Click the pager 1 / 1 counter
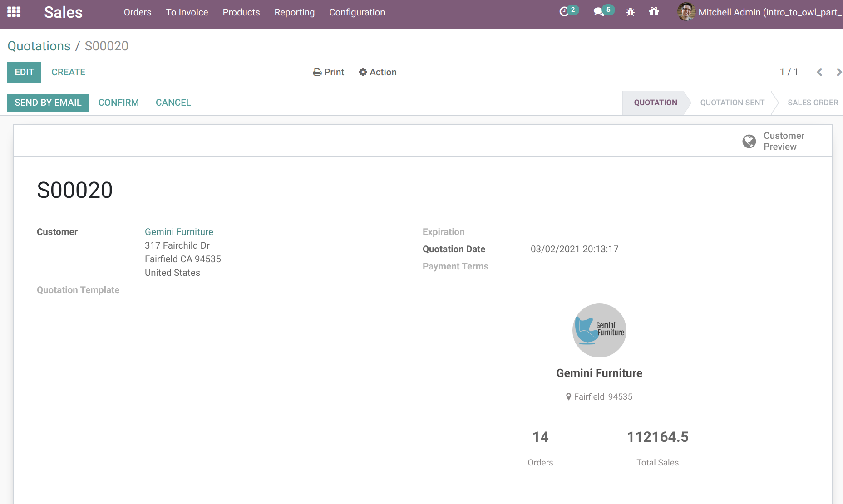Screen dimensions: 843x504 (789, 72)
